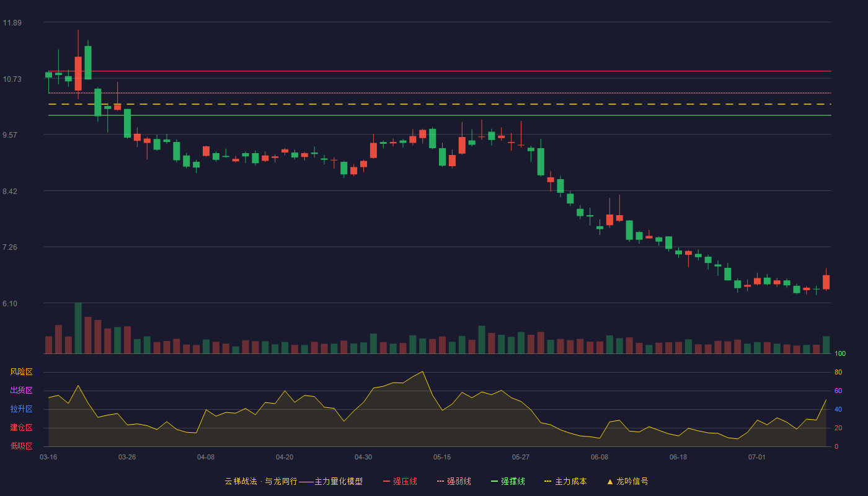Click the 风险区 zone label
Viewport: 868px width, 496px height.
[x=21, y=372]
